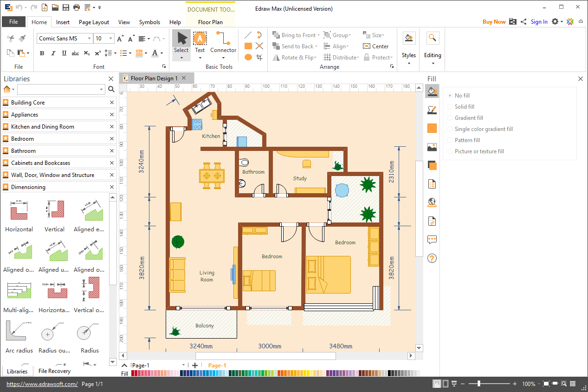Pick the Arc radius dimension shape

point(19,331)
